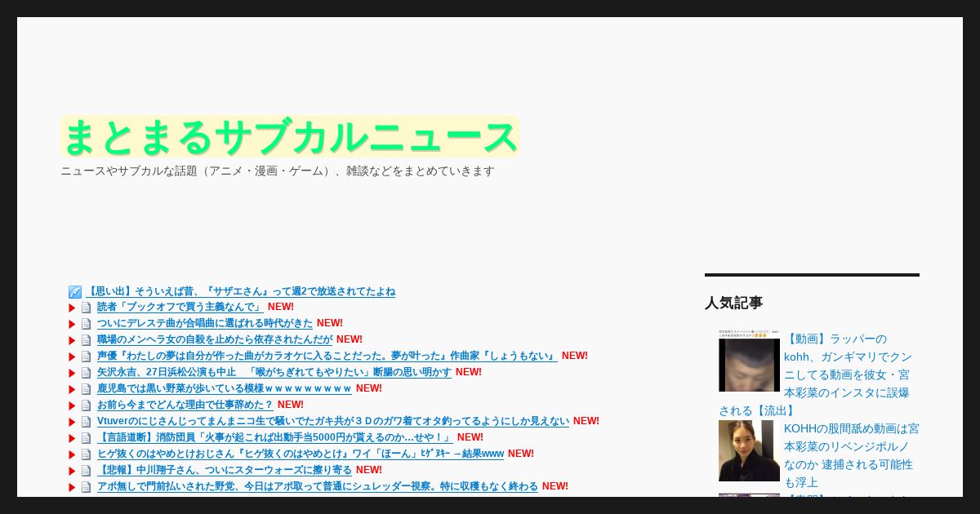Click the site tagline ニュースやサブカルな話題
The width and height of the screenshot is (980, 514).
tap(278, 171)
